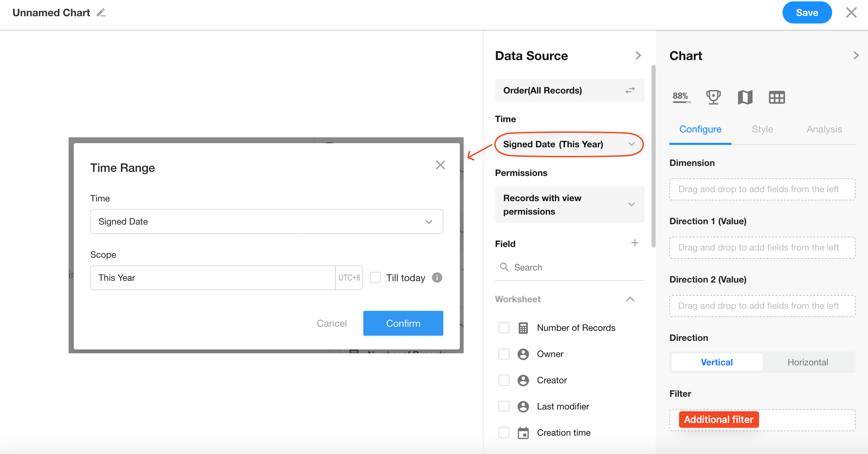Viewport: 868px width, 454px height.
Task: Expand Records with view permissions dropdown
Action: point(569,205)
